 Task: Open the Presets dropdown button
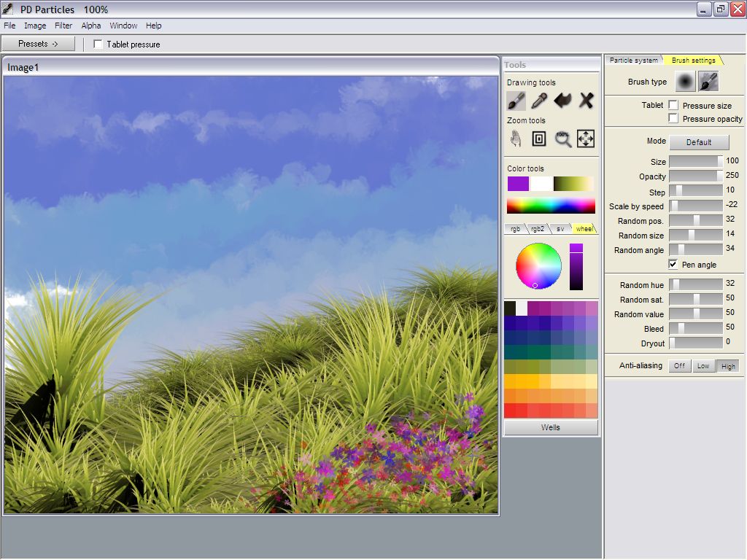pos(38,44)
